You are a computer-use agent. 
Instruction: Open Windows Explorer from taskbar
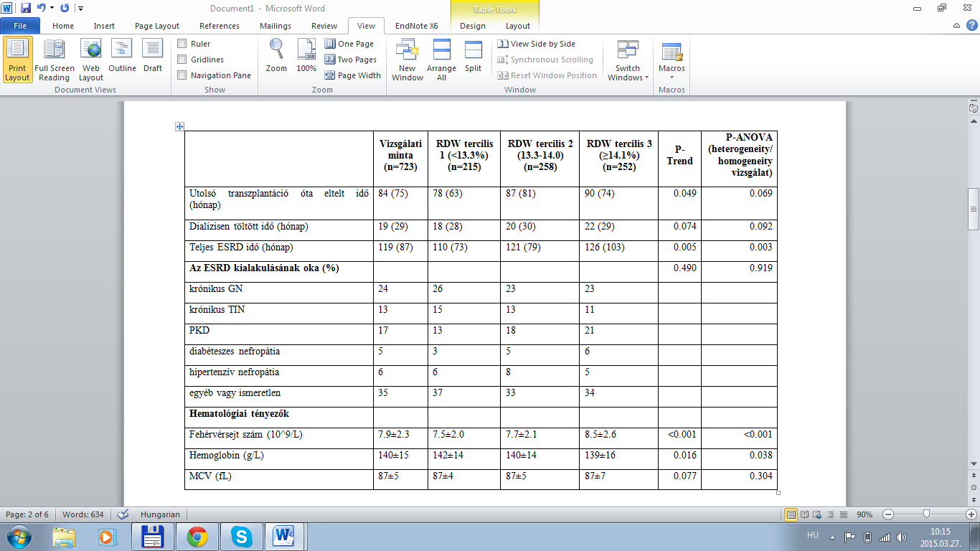point(65,536)
